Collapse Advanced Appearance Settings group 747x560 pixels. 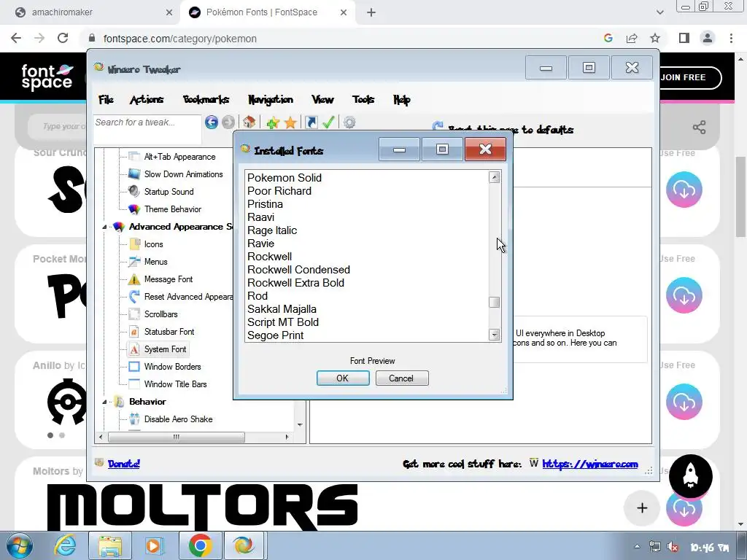(104, 227)
